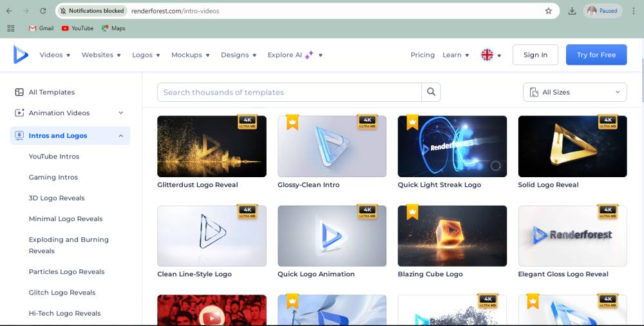Open red YouTube play button template thumbnail

coord(211,310)
